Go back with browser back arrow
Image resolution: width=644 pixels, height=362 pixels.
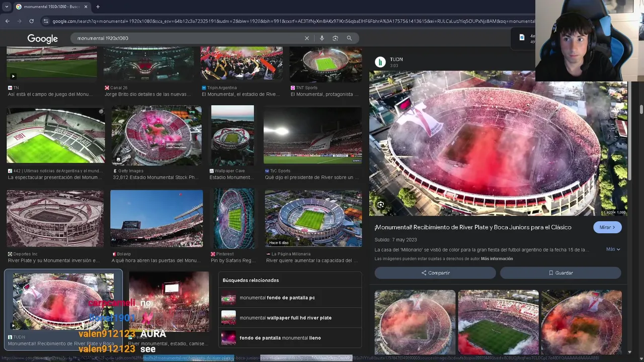pos(7,21)
